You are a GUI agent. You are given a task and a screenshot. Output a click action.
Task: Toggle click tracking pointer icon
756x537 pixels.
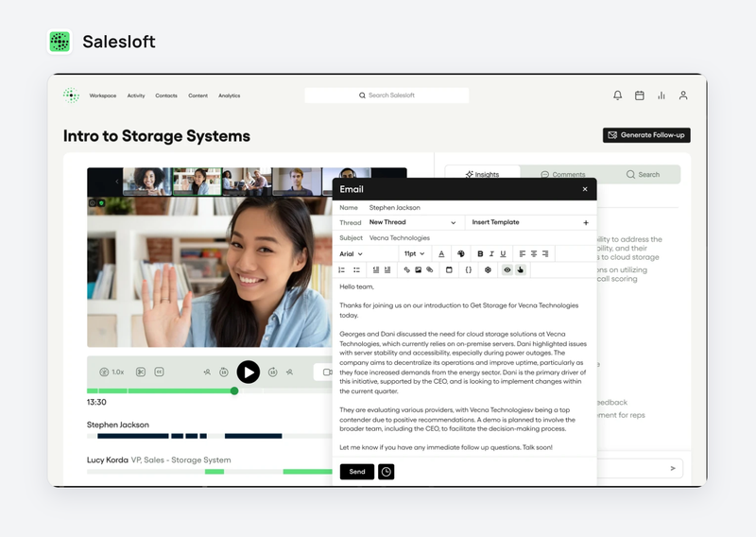521,269
